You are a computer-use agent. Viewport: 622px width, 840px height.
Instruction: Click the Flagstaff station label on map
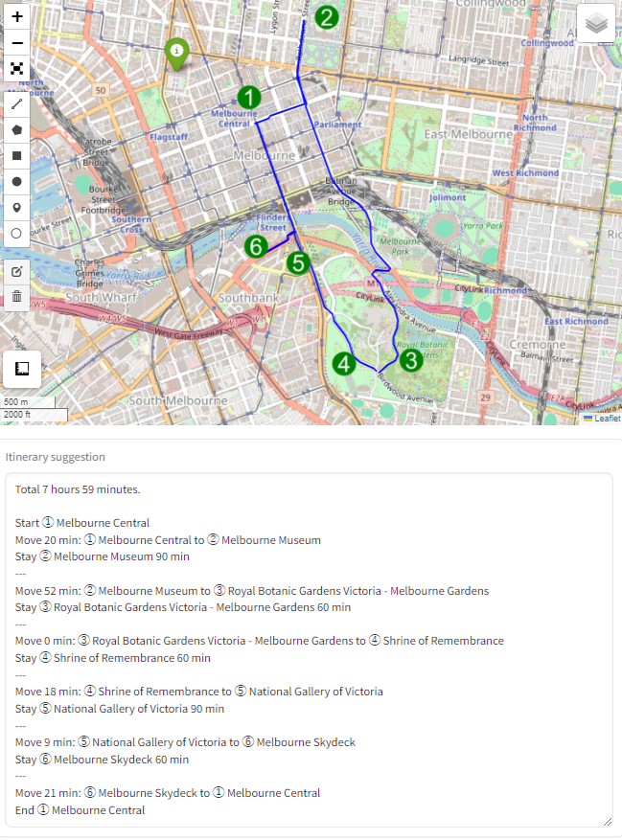(169, 137)
